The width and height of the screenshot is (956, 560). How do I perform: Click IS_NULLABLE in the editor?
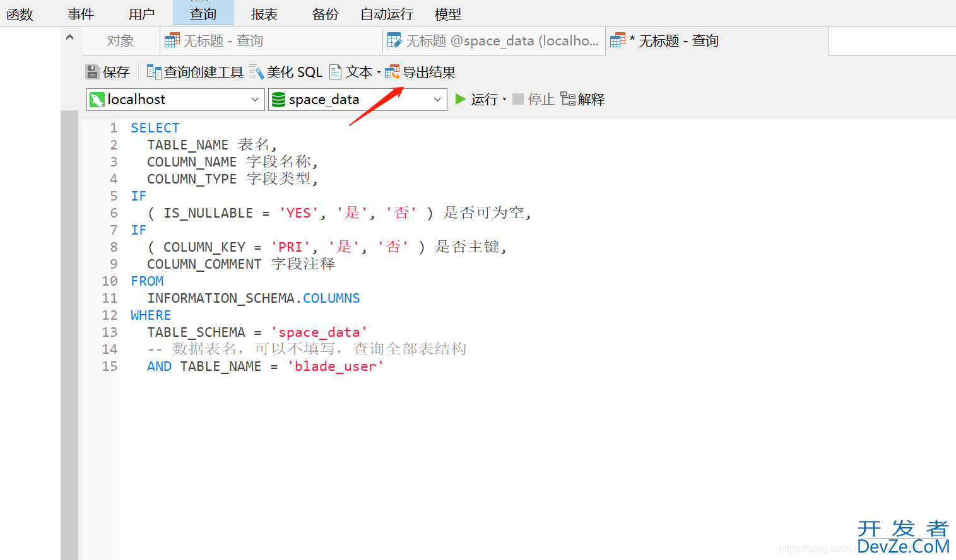tap(208, 213)
